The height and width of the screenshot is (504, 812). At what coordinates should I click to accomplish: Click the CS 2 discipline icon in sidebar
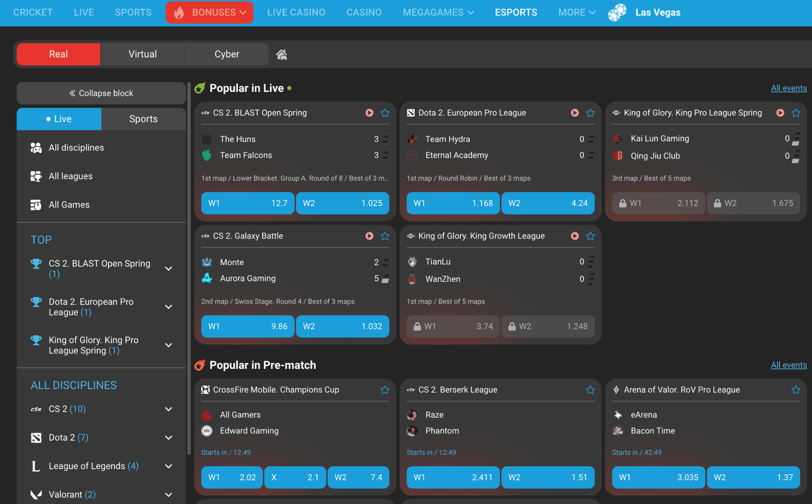coord(36,409)
